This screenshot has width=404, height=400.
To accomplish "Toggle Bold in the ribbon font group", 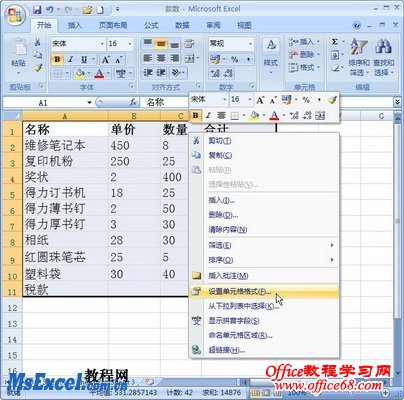I will (x=57, y=60).
